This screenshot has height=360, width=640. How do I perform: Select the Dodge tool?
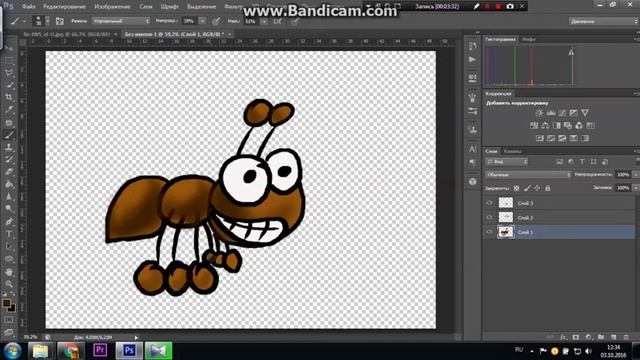coord(9,209)
